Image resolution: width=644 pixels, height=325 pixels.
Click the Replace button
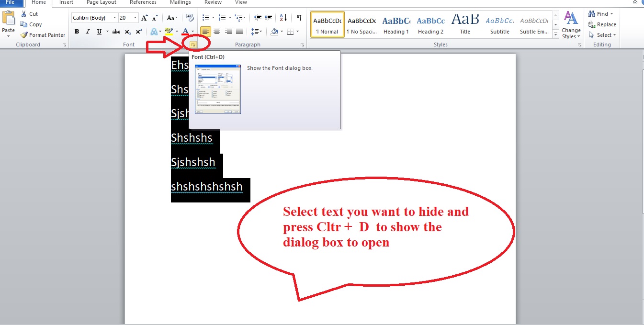coord(602,24)
